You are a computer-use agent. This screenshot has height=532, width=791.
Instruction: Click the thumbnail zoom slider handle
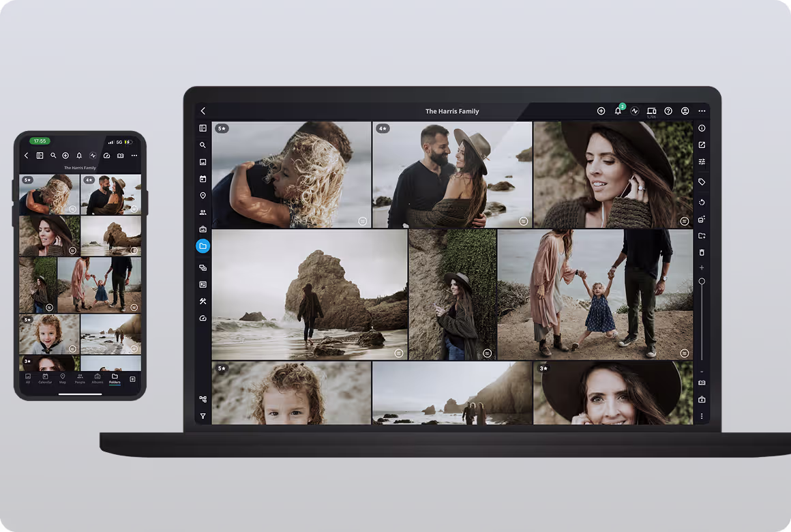point(702,281)
